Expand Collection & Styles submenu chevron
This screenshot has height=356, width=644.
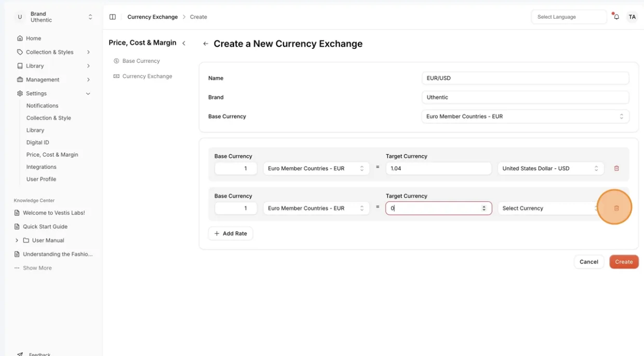point(88,52)
